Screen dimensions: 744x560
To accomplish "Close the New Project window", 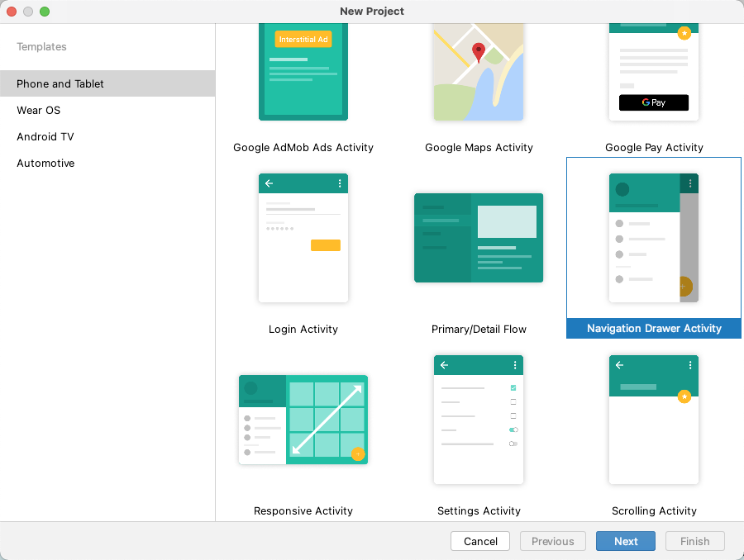I will click(12, 12).
